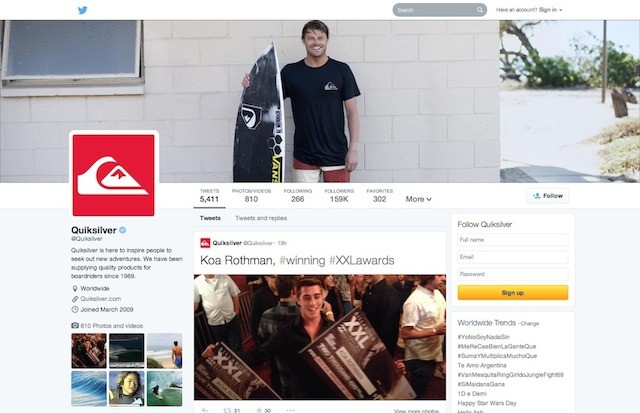
Task: Click the #winning hashtag in tweet
Action: point(302,260)
